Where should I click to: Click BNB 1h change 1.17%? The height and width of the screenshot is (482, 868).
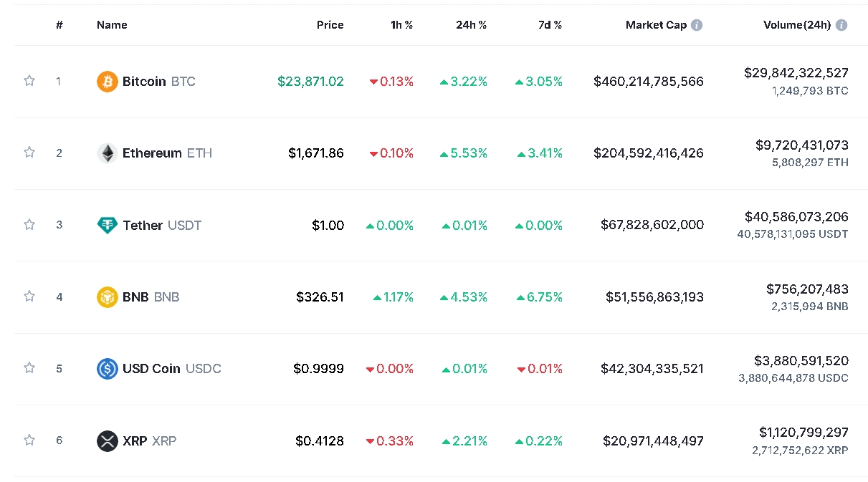pyautogui.click(x=394, y=297)
